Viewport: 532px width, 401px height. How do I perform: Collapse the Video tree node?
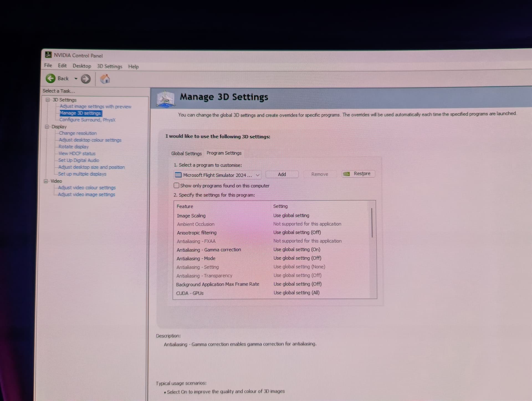point(46,181)
